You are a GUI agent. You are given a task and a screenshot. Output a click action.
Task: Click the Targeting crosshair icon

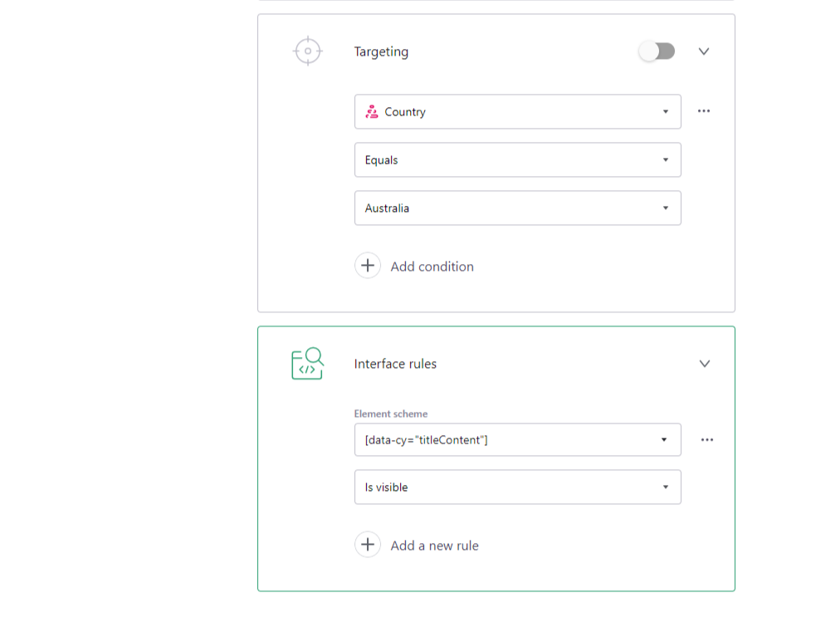[307, 51]
